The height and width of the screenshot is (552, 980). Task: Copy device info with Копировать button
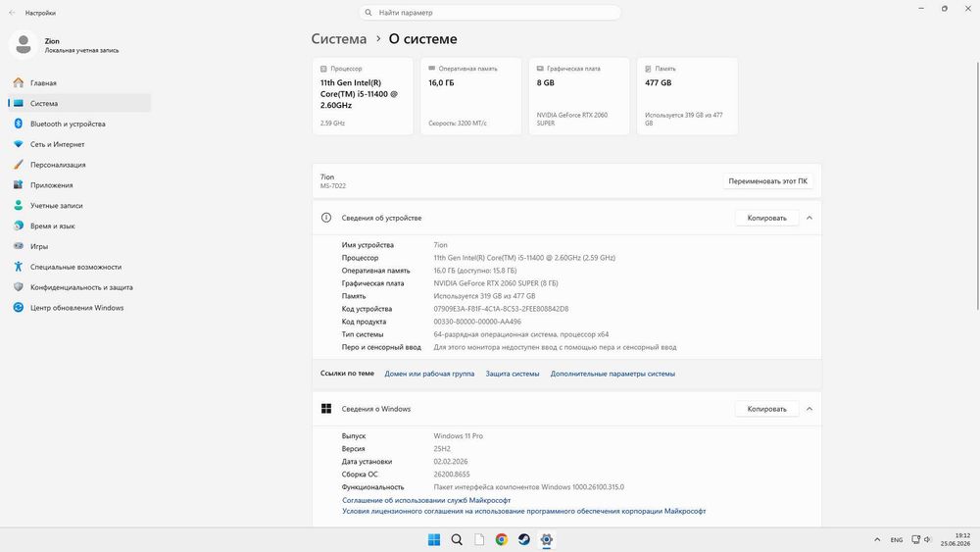pyautogui.click(x=767, y=218)
